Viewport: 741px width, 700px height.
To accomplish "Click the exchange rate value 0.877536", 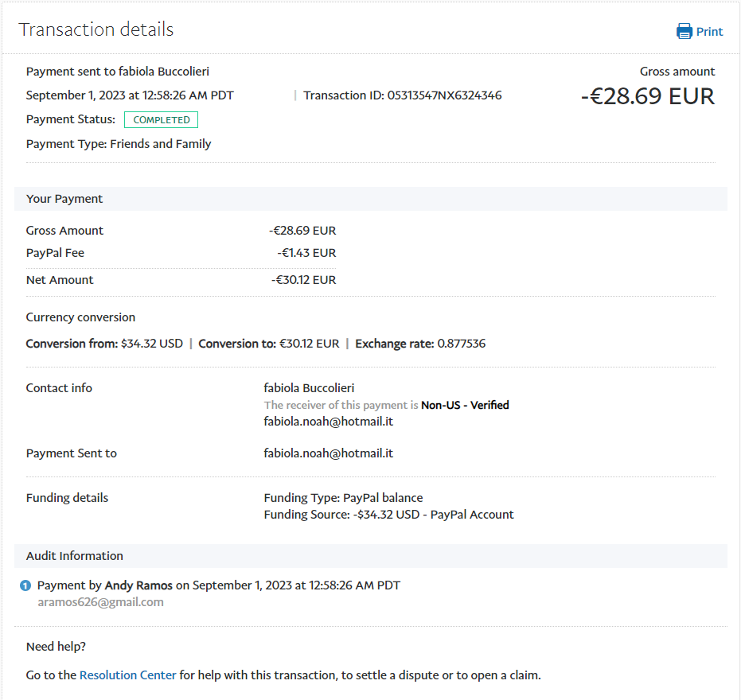I will point(461,344).
